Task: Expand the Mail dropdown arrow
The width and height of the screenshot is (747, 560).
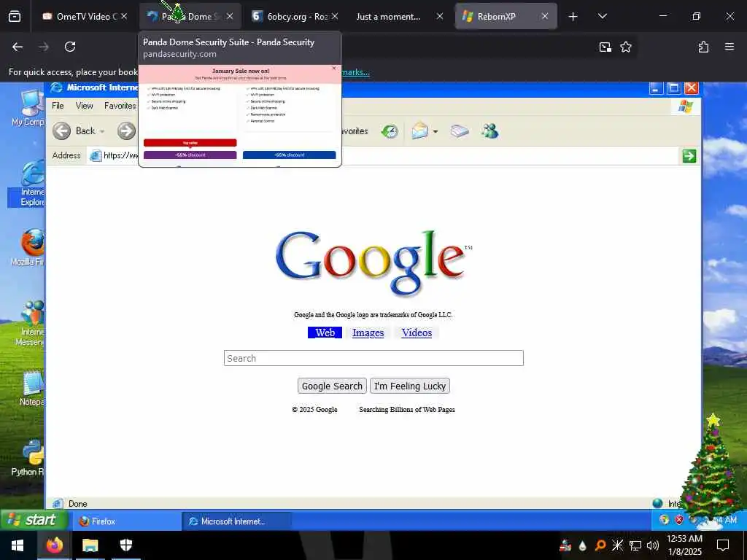Action: [436, 131]
